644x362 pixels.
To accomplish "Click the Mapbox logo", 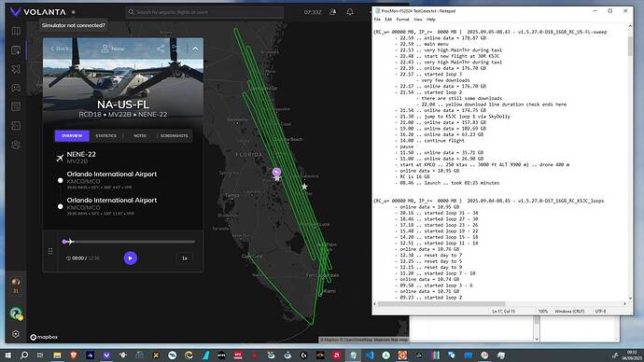I will tap(44, 337).
